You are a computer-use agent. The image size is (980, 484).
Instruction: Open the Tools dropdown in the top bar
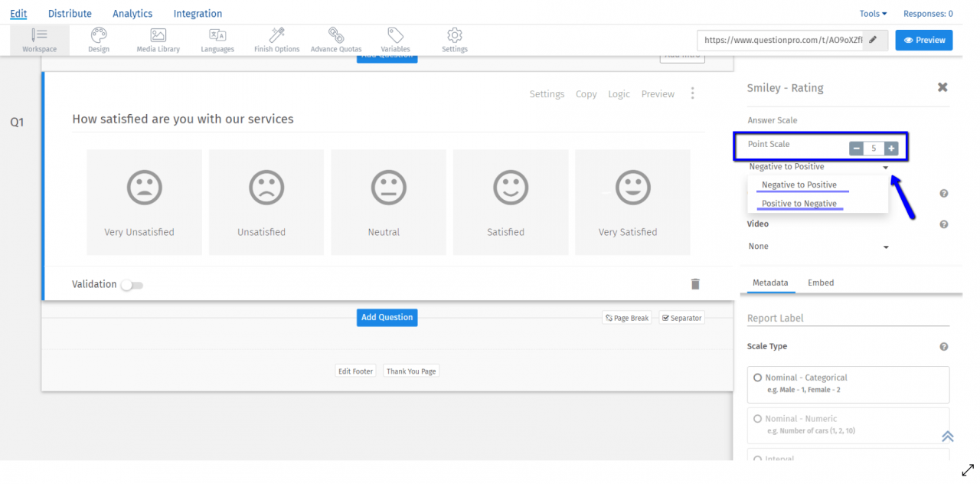(872, 13)
